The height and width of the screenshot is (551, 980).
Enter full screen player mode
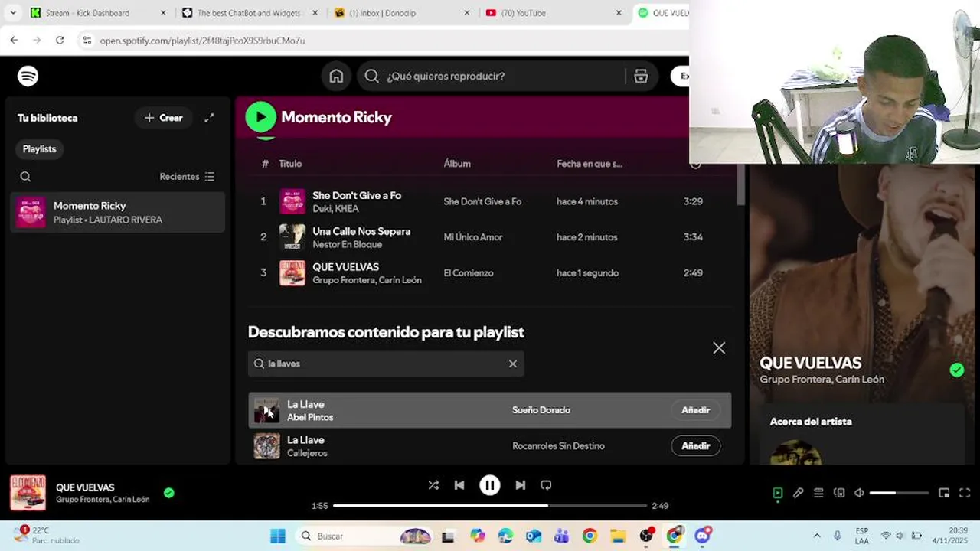pos(965,493)
